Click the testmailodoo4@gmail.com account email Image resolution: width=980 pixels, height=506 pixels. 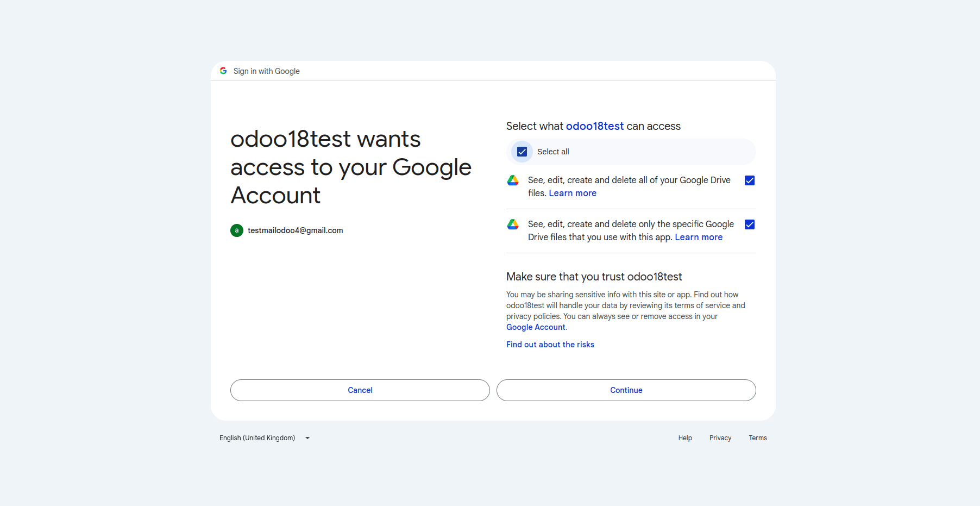point(296,230)
